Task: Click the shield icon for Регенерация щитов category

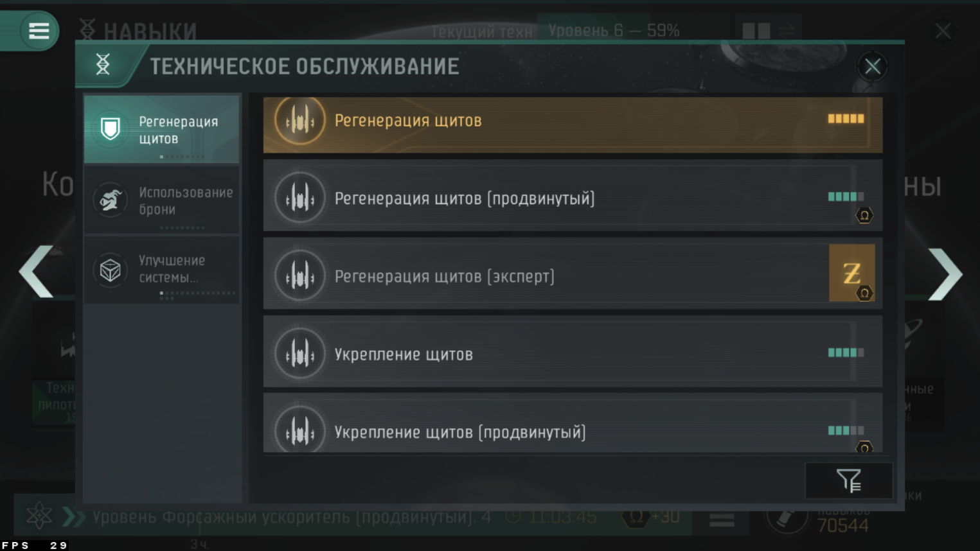Action: (111, 128)
